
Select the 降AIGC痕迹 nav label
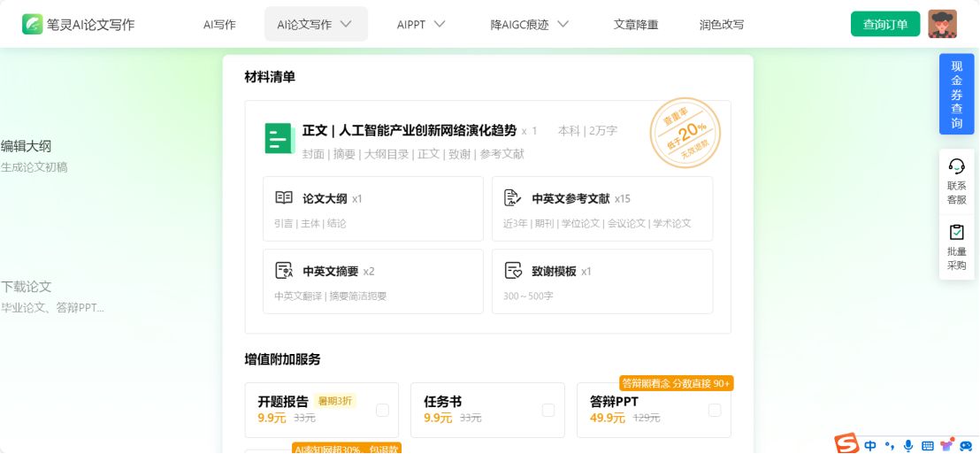tap(519, 25)
